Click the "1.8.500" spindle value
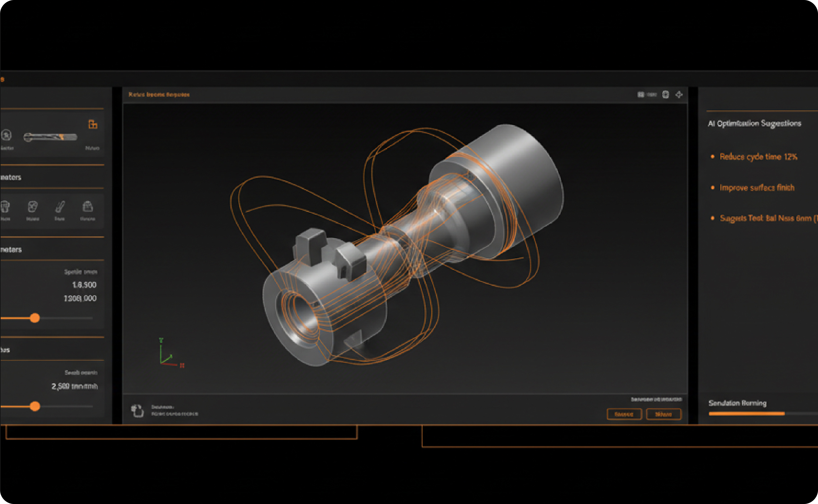Screen dimensions: 818x504 (84, 285)
